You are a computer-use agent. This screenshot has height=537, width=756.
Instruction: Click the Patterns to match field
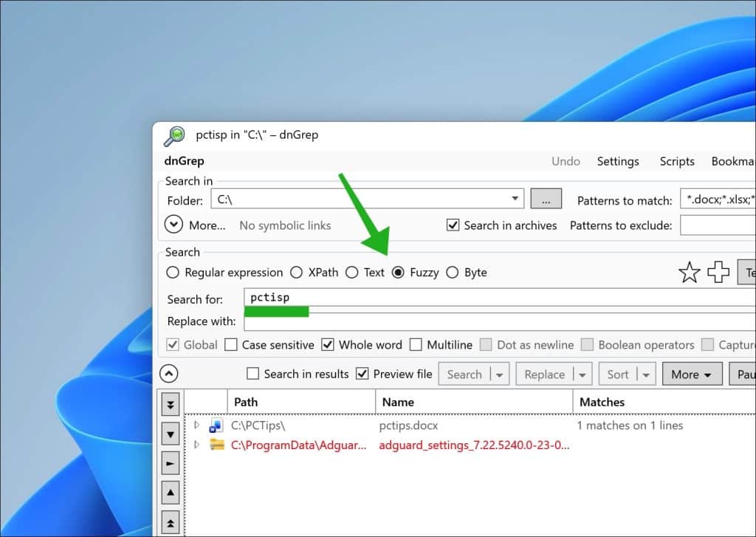[x=718, y=199]
